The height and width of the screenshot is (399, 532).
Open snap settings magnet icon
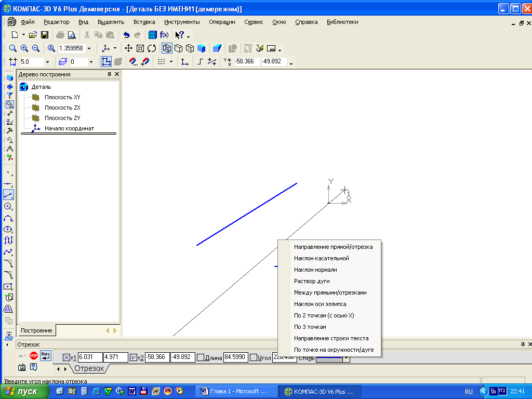133,61
